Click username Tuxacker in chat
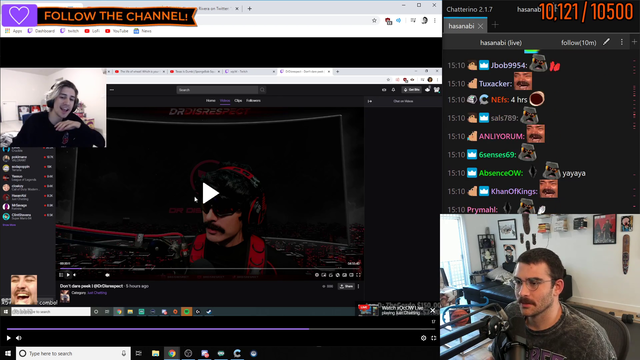 coord(494,84)
